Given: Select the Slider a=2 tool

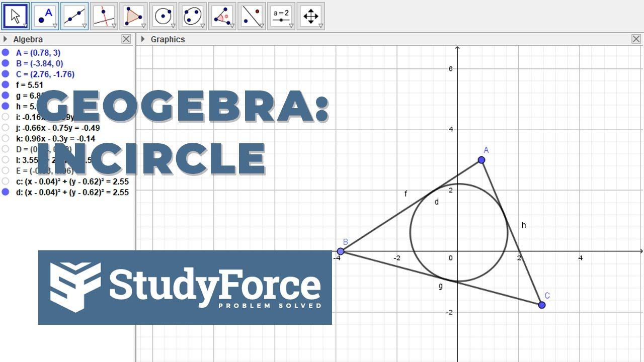Looking at the screenshot, I should (x=281, y=16).
